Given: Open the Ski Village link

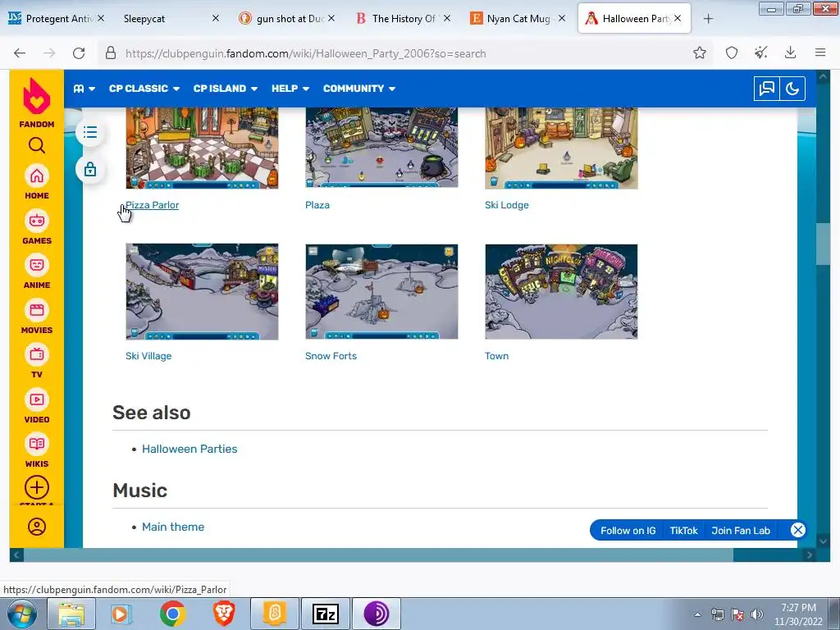Looking at the screenshot, I should pyautogui.click(x=148, y=356).
